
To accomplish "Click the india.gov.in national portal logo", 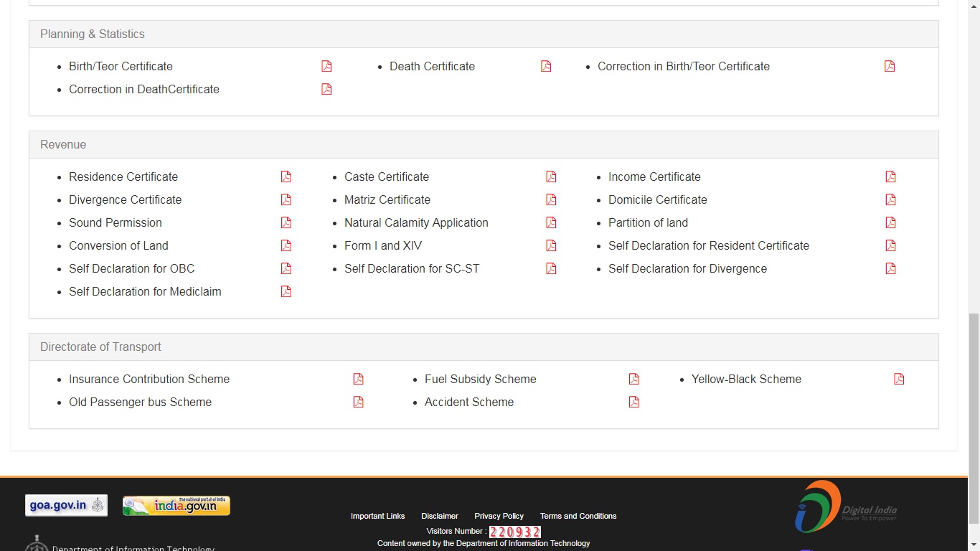I will point(176,505).
